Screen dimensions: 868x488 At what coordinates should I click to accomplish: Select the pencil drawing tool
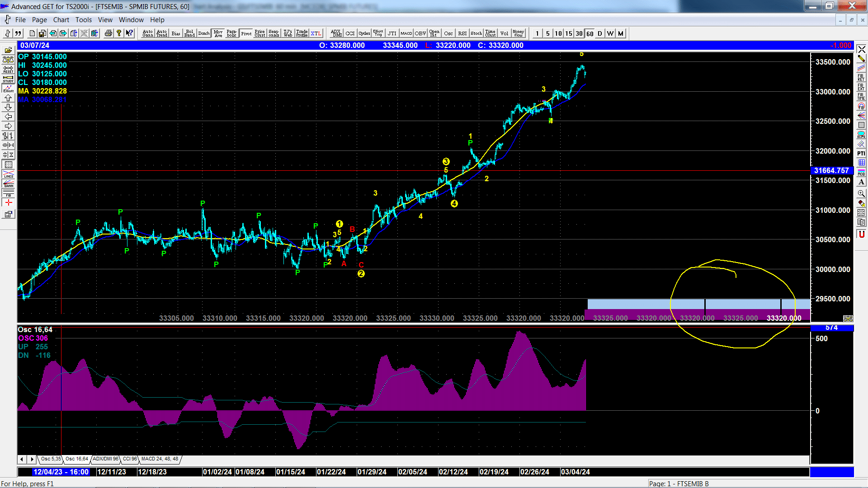pos(861,59)
